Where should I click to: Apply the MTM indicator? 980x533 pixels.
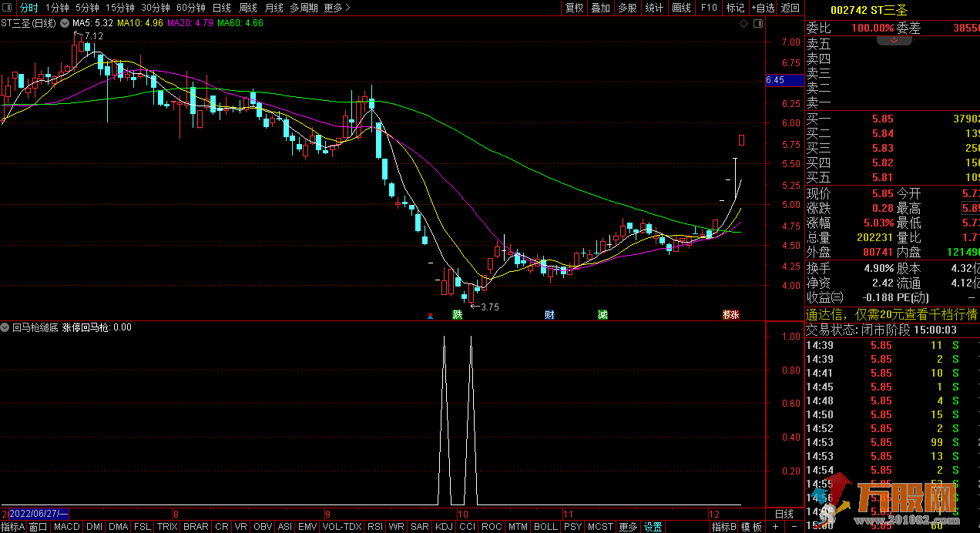[519, 527]
